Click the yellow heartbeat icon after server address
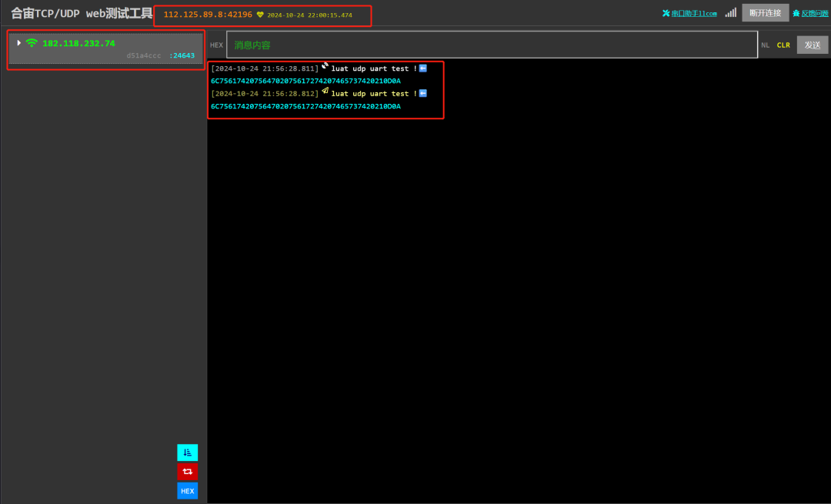The height and width of the screenshot is (504, 831). 260,15
